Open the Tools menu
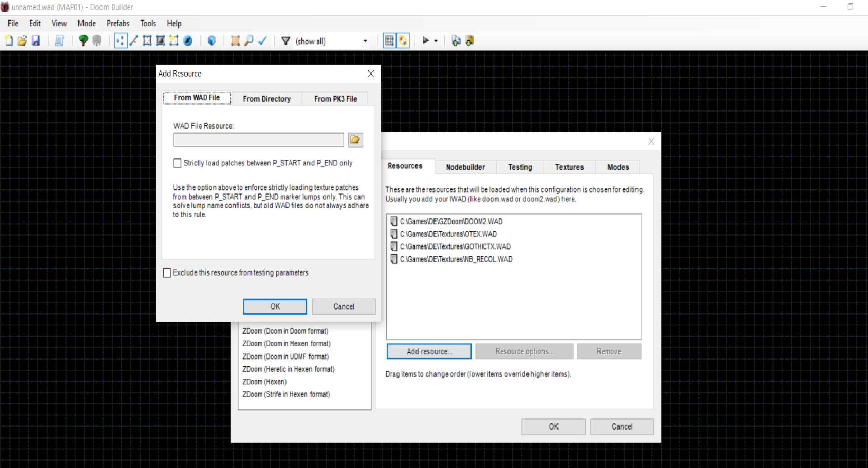The height and width of the screenshot is (468, 868). pos(148,24)
